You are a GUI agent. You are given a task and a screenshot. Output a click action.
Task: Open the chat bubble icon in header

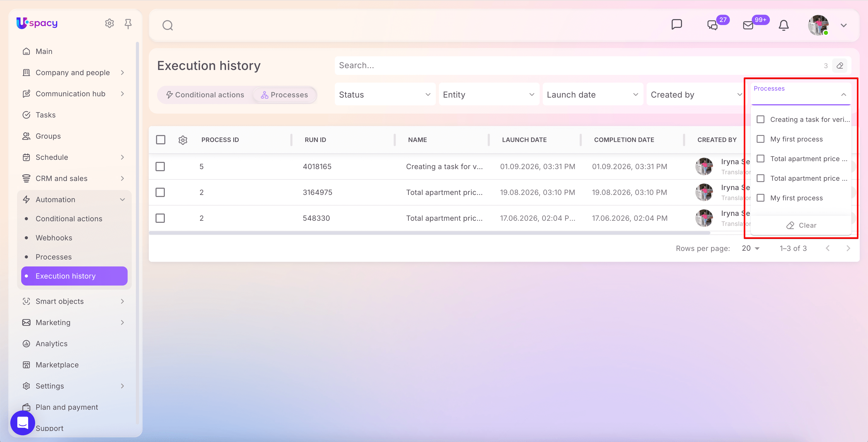click(677, 24)
